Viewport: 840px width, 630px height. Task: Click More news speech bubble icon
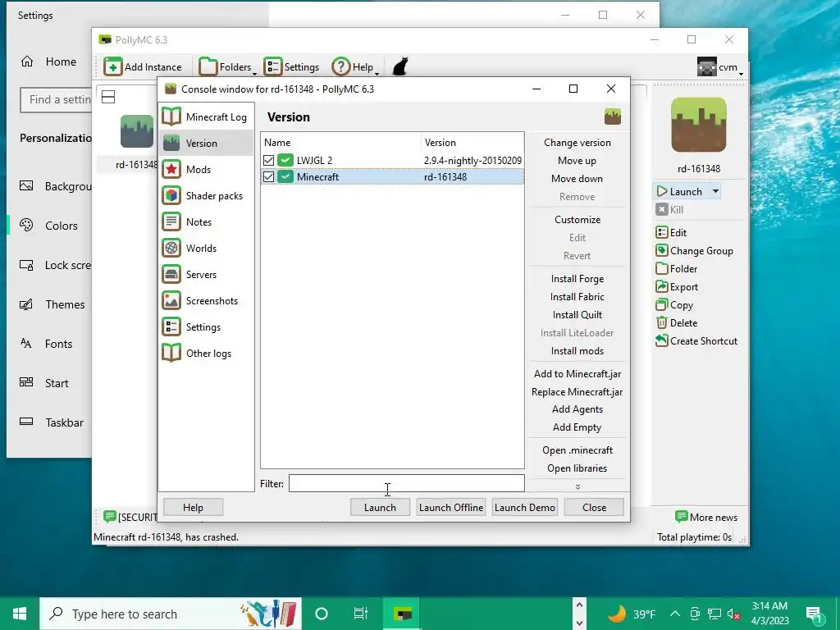point(681,517)
